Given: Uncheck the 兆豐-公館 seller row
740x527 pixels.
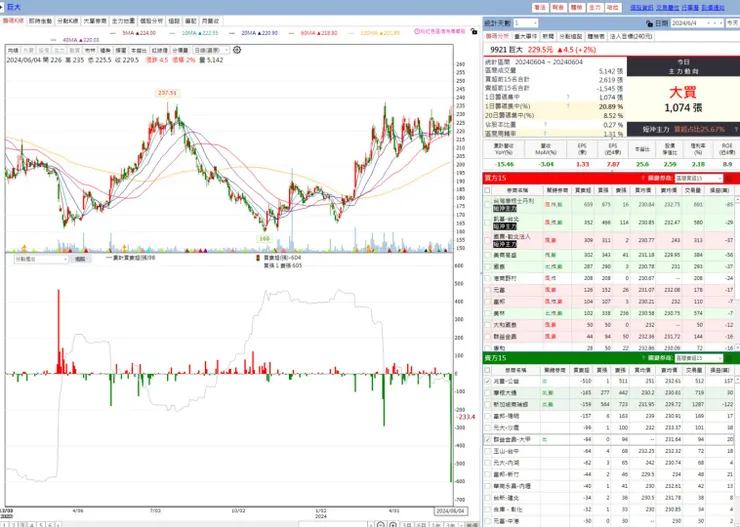Looking at the screenshot, I should click(487, 381).
